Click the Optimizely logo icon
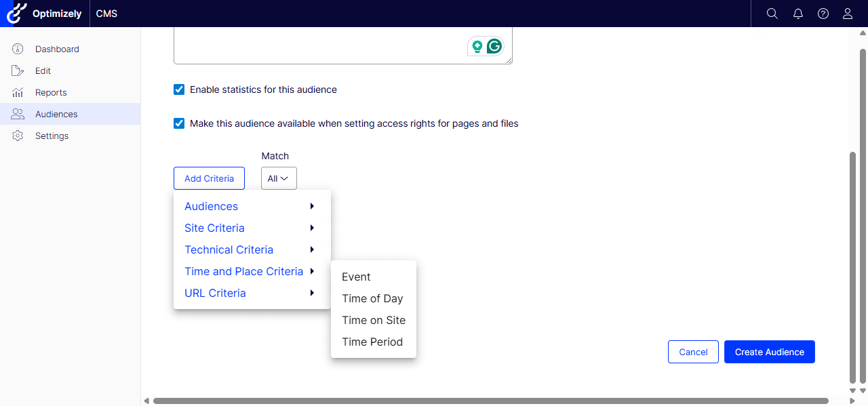Screen dimensions: 868x406 15,14
